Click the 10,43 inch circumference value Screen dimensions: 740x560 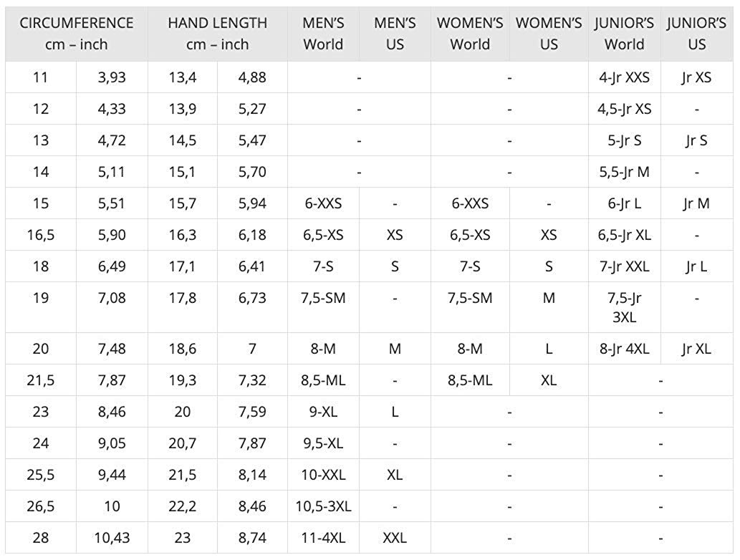[x=112, y=538]
